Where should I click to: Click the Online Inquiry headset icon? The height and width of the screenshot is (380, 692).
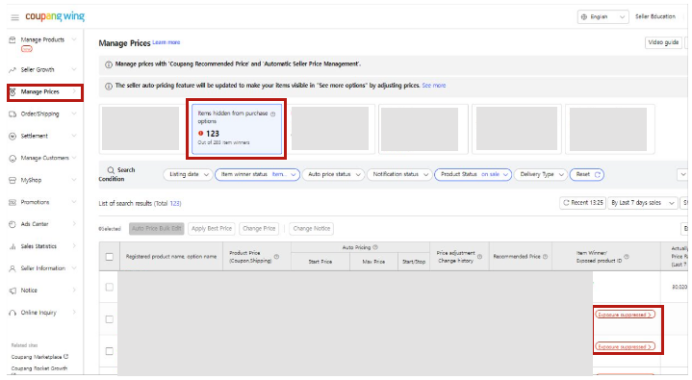(x=12, y=312)
